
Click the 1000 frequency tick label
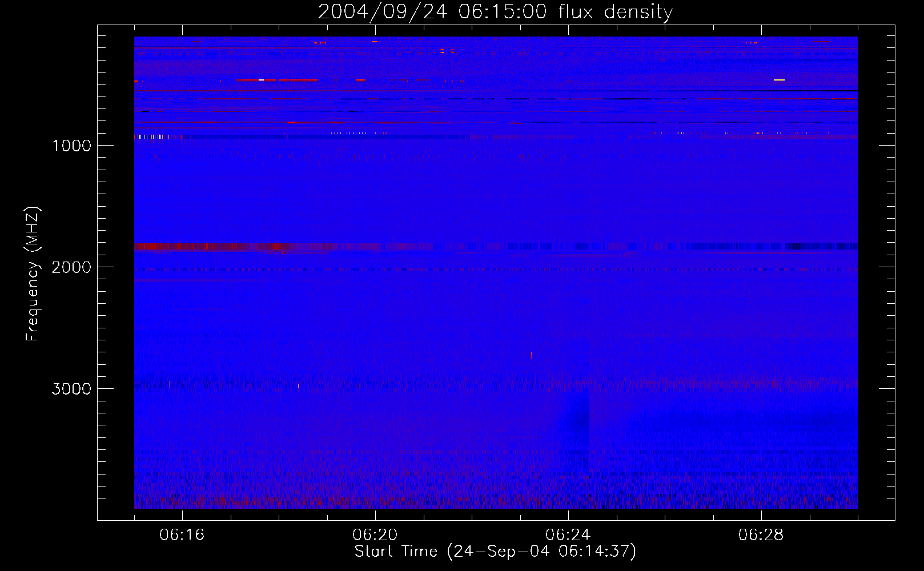coord(71,146)
